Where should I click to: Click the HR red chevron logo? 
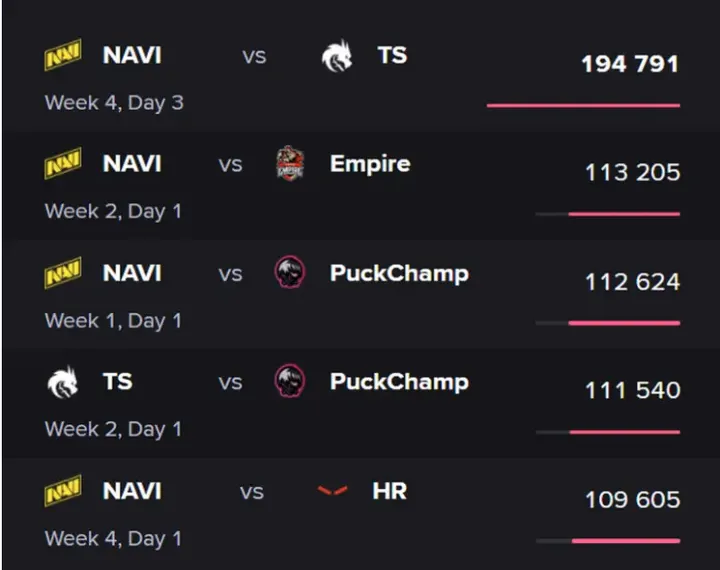[x=332, y=491]
